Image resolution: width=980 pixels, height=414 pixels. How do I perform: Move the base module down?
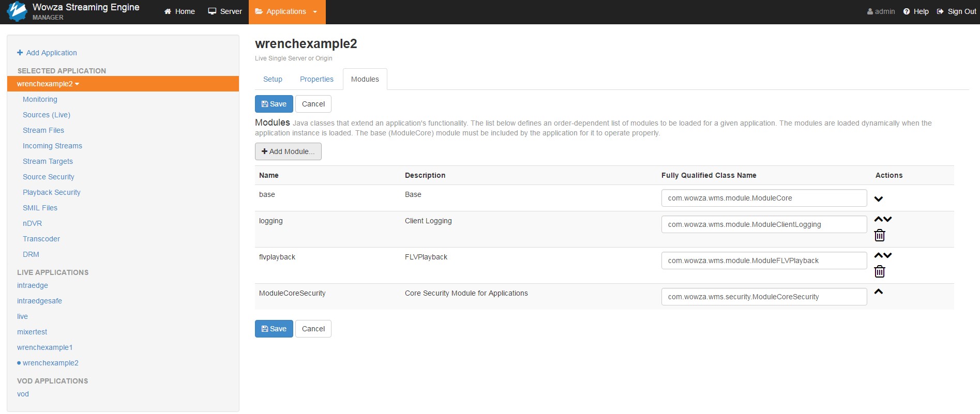878,199
